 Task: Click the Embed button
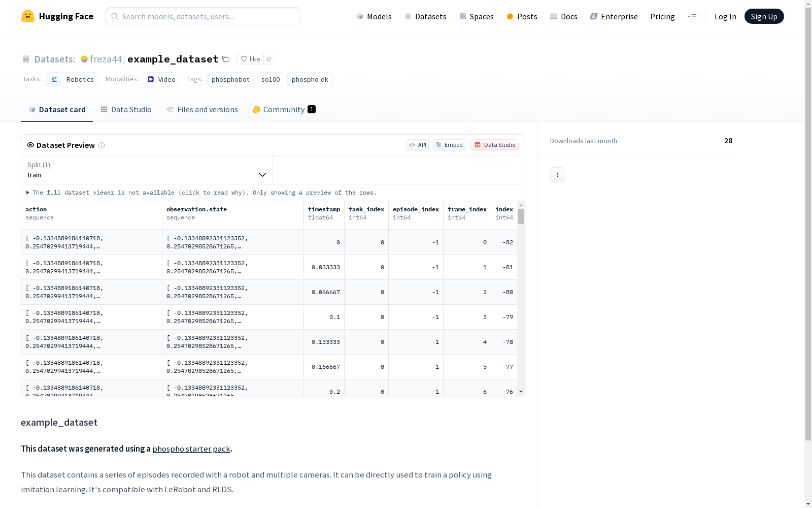pos(449,145)
